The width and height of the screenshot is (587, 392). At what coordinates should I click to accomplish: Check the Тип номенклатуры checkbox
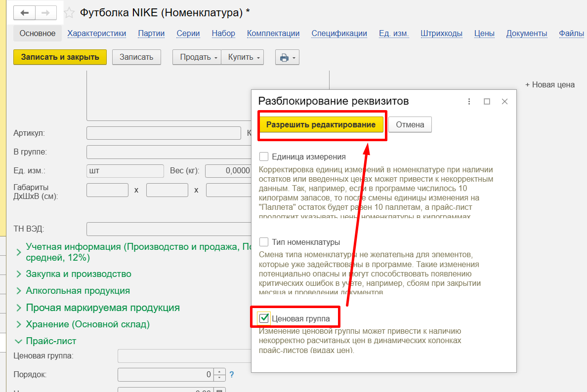click(x=264, y=242)
